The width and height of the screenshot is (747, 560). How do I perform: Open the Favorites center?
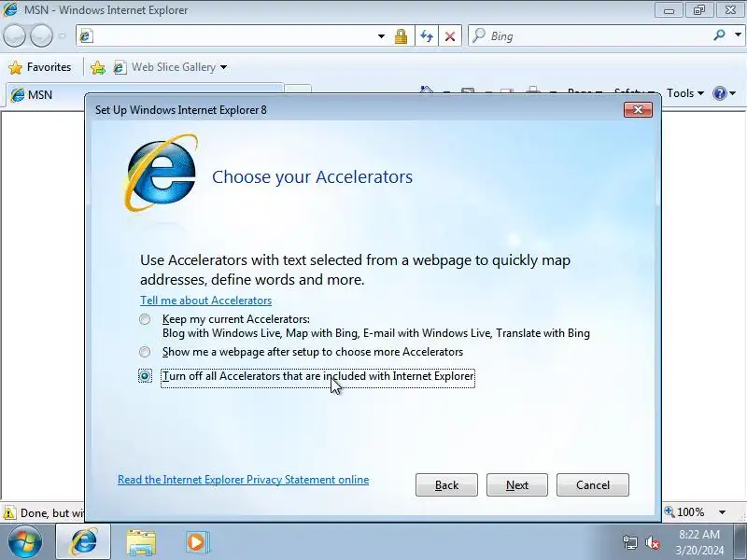(x=40, y=67)
